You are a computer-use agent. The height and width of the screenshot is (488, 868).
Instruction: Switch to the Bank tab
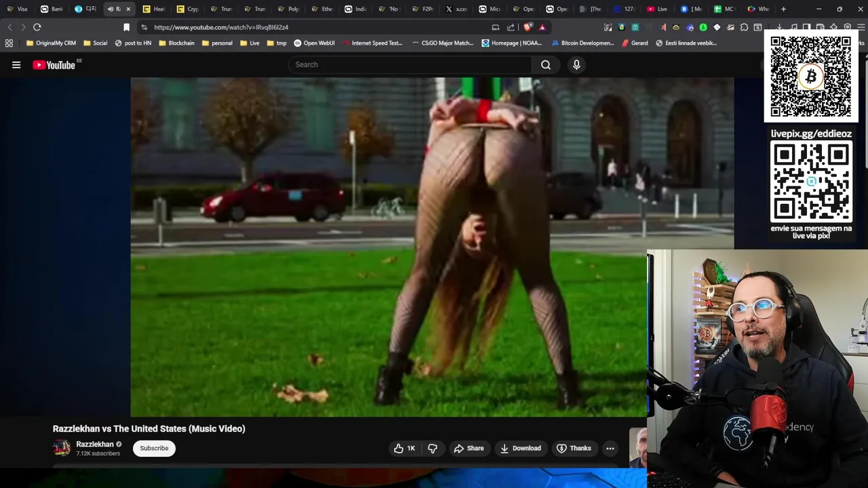click(x=52, y=9)
